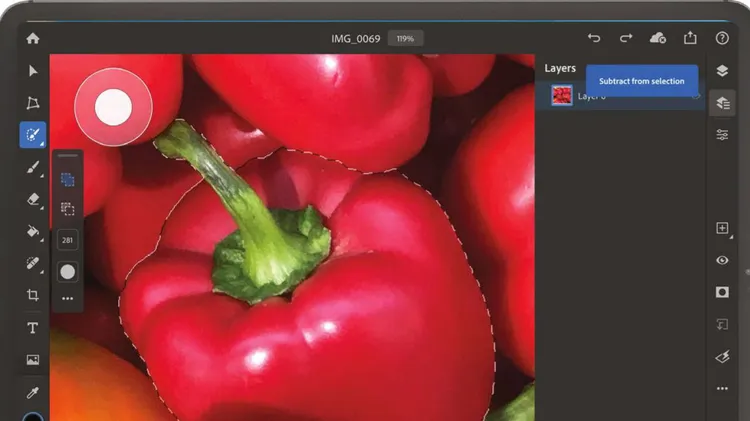Open the Share export menu
750x421 pixels.
[x=690, y=38]
